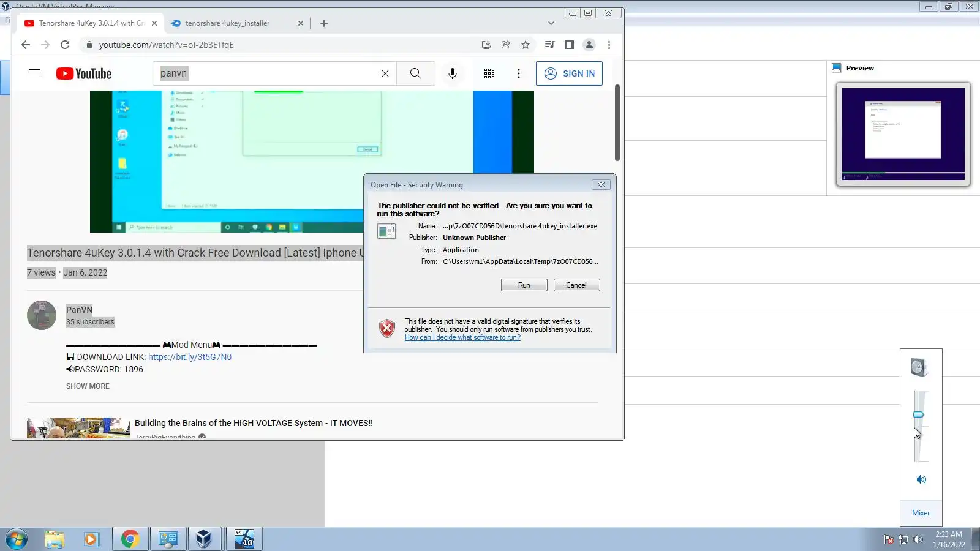Go back to the previous page in Chrome
The image size is (980, 551).
coord(25,45)
